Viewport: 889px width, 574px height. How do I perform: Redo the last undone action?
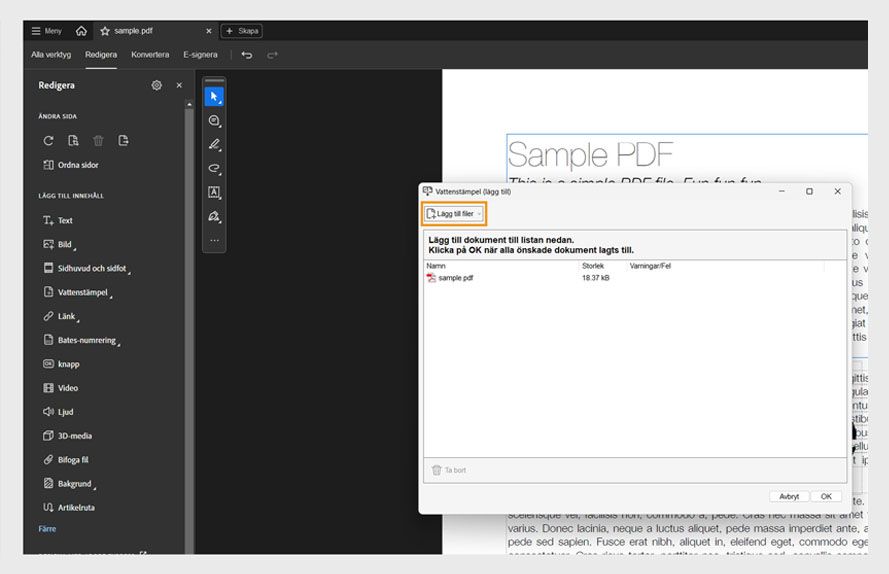[x=273, y=55]
